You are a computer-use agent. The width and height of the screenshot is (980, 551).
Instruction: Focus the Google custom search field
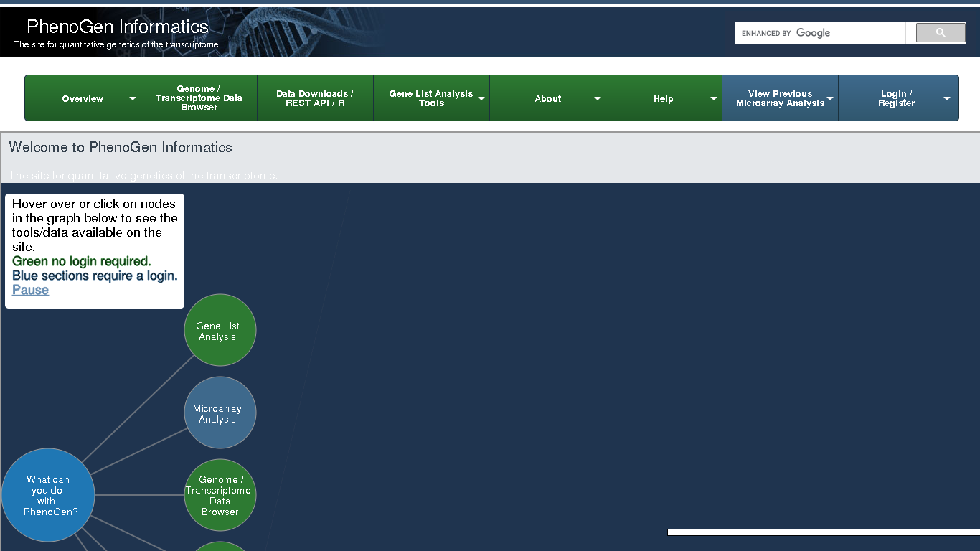[819, 33]
